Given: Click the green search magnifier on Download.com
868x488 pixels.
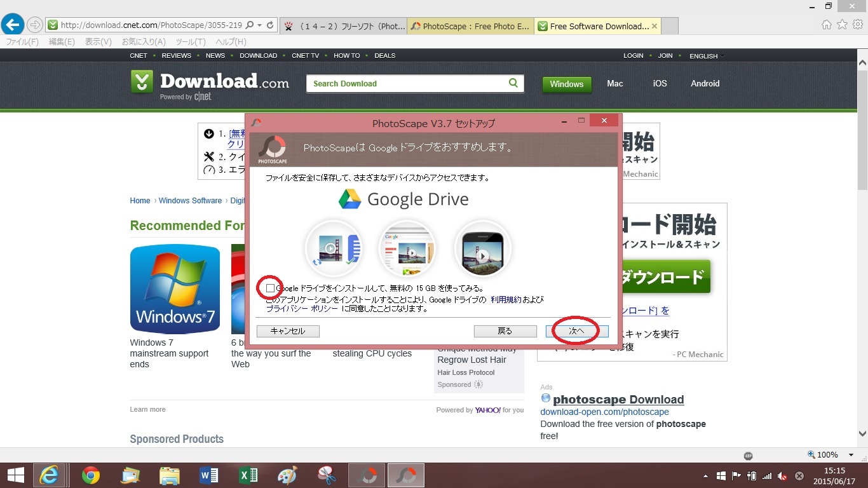Looking at the screenshot, I should click(513, 83).
